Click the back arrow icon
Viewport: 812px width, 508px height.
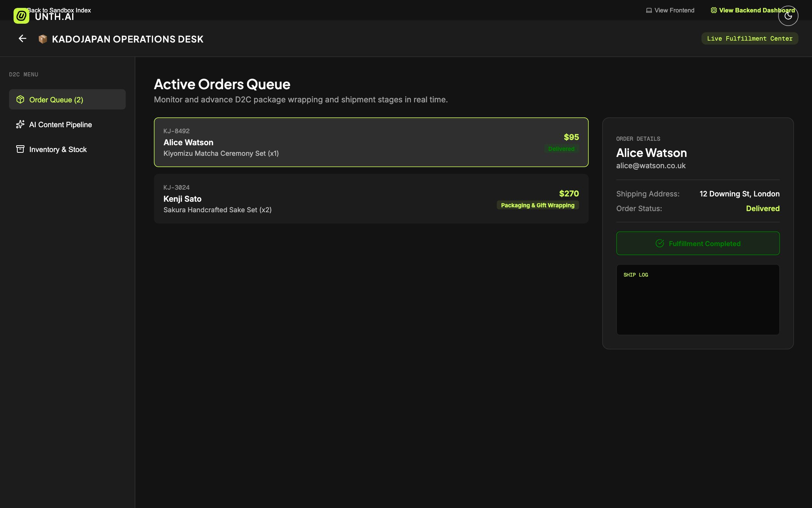pyautogui.click(x=23, y=38)
